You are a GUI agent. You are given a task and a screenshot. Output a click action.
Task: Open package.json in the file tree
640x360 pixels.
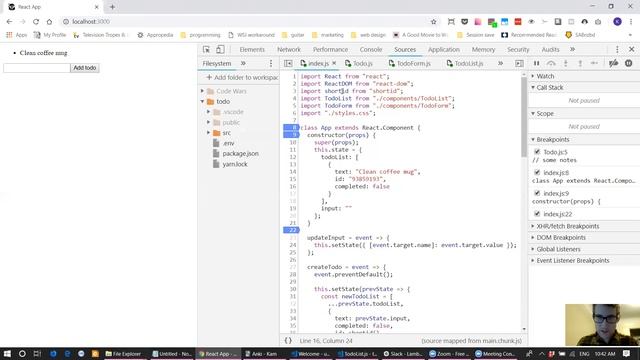(240, 153)
